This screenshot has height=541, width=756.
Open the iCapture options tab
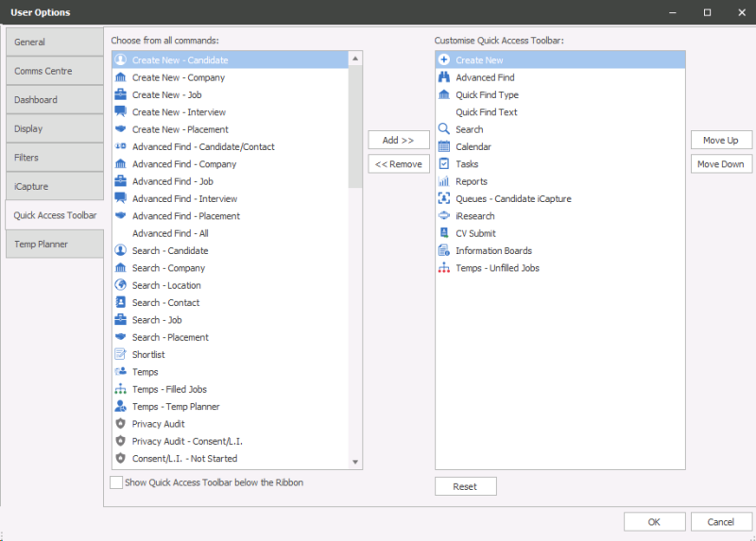click(x=53, y=186)
